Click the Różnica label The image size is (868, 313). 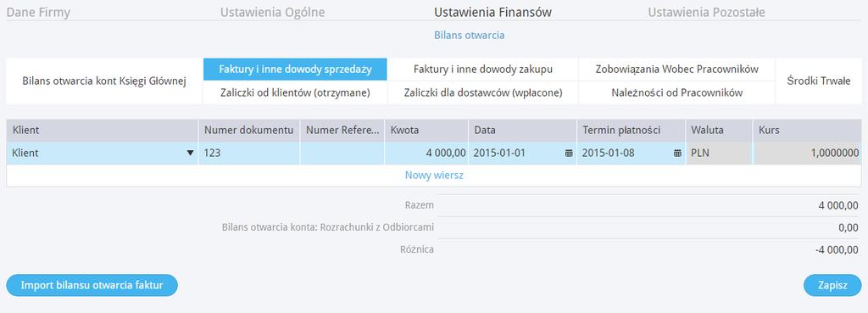click(417, 250)
